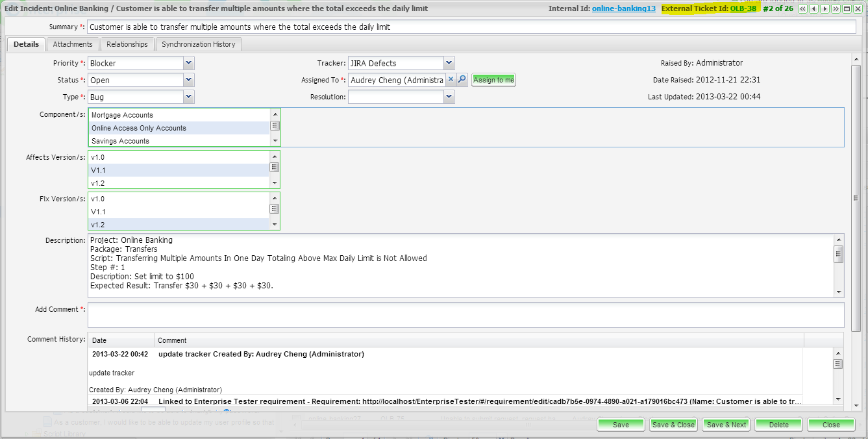Screen dimensions: 868x439
Task: Open the Resolution dropdown
Action: click(x=449, y=97)
